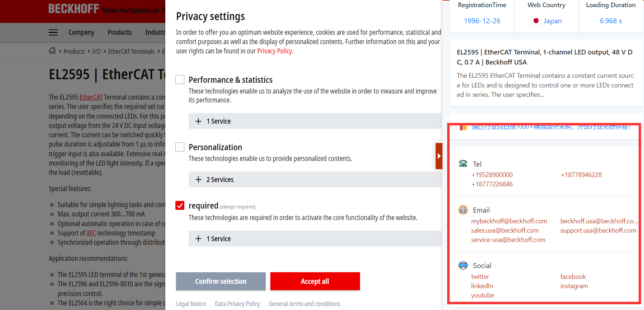Click the Beckhoff logo in the header

[74, 9]
